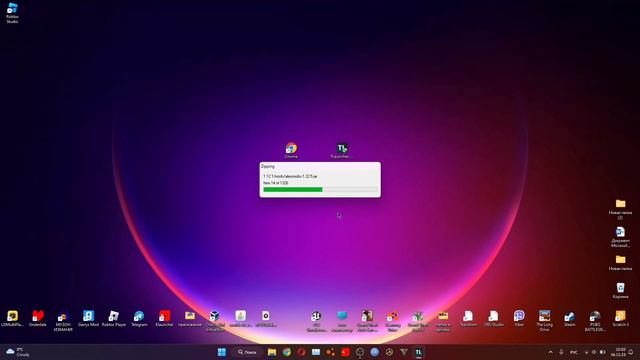Select The Long Drive desktop icon
The width and height of the screenshot is (640, 360).
click(544, 320)
